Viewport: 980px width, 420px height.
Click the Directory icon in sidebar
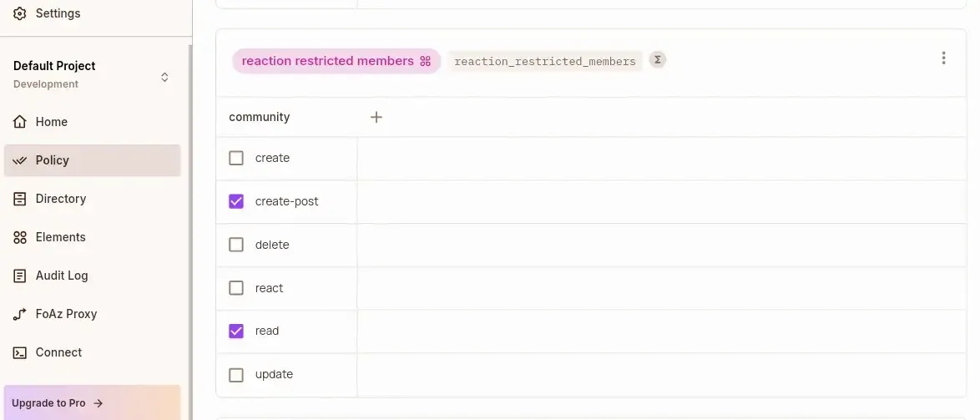tap(20, 199)
